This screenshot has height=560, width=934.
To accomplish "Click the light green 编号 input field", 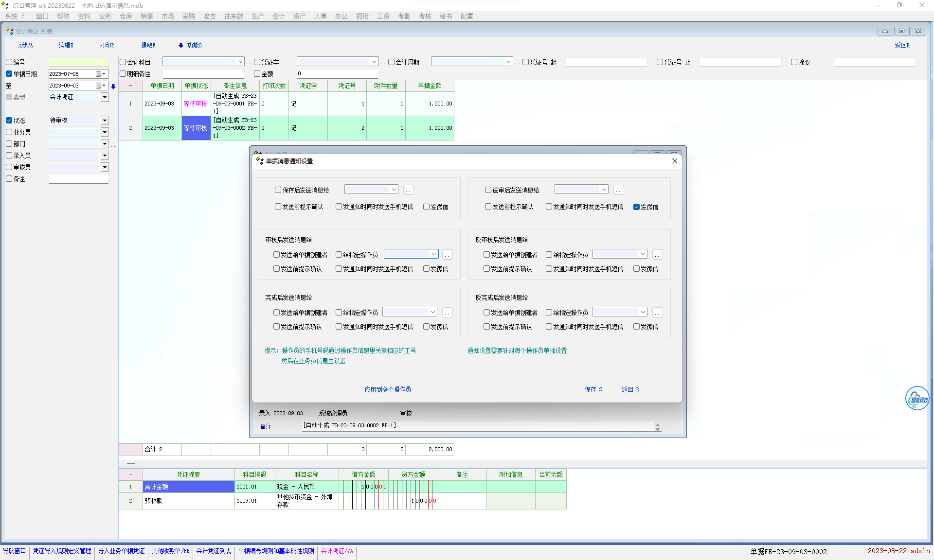I will coord(78,62).
